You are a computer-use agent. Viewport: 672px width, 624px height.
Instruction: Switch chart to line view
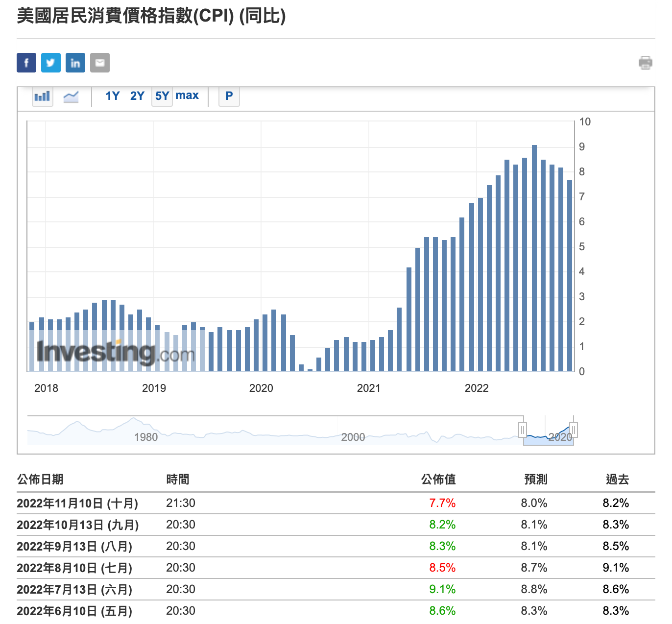[x=71, y=96]
